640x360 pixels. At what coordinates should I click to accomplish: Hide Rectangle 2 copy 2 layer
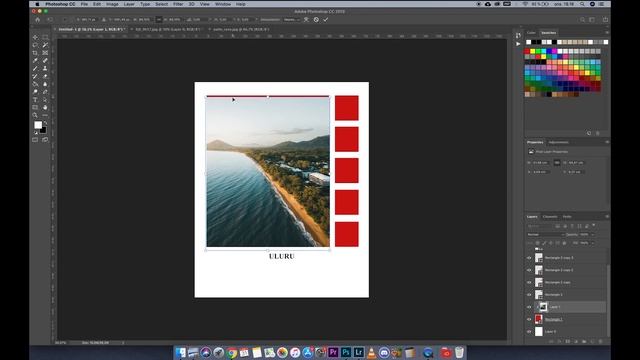(529, 270)
